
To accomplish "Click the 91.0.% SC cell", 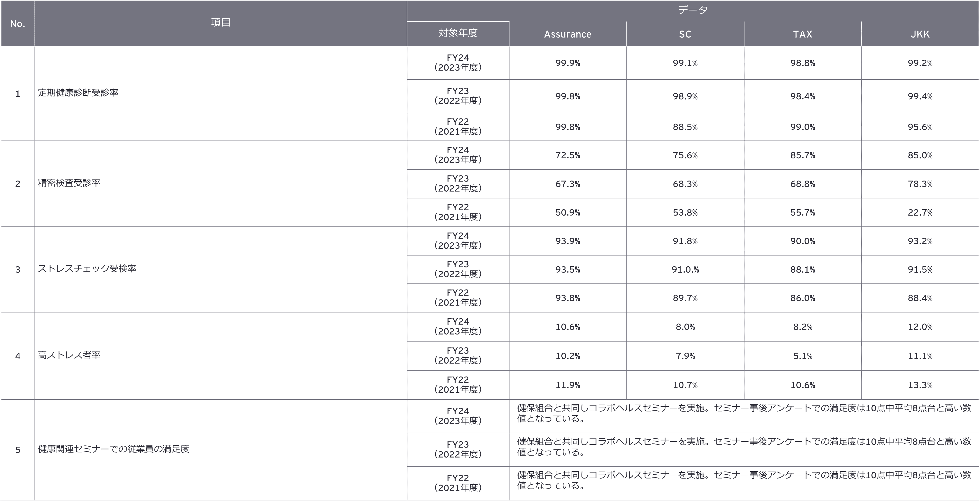I will [x=685, y=270].
